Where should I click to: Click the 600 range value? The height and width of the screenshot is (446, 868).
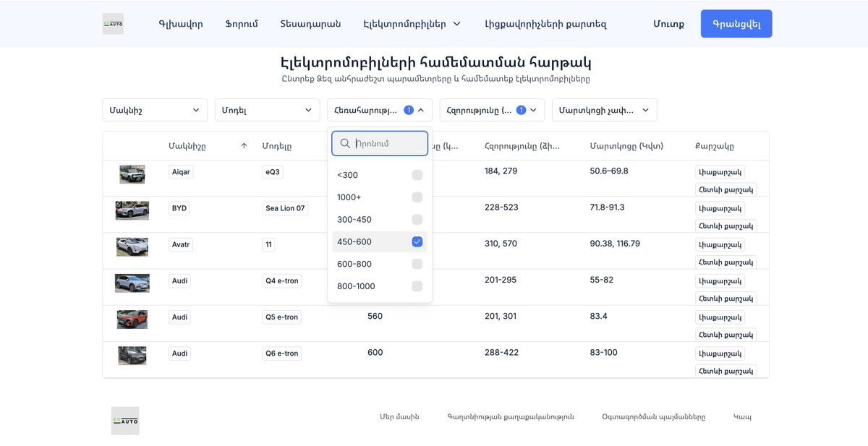[375, 353]
